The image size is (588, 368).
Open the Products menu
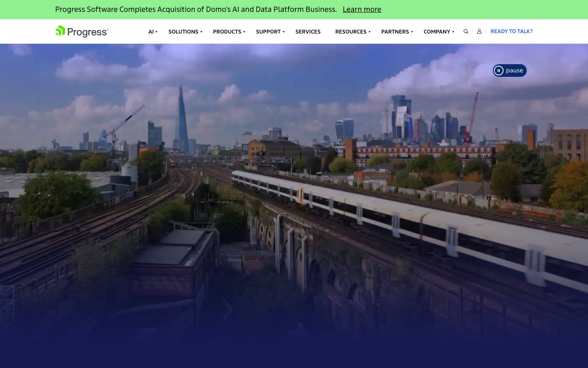point(227,31)
